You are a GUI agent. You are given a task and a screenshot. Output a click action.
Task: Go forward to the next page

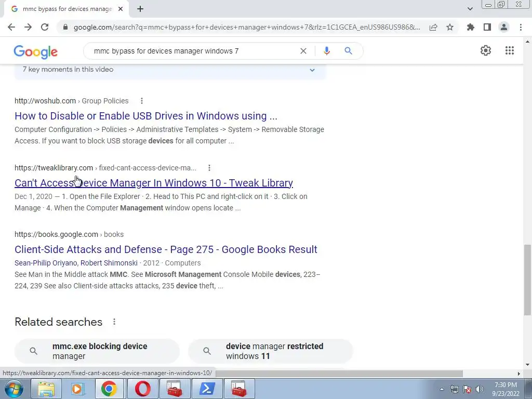(28, 27)
